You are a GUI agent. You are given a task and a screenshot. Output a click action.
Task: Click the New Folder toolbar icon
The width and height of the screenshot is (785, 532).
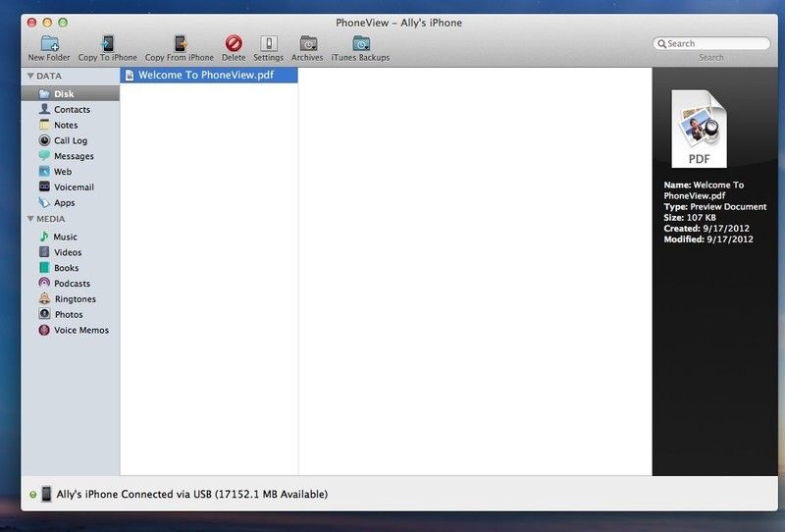49,43
